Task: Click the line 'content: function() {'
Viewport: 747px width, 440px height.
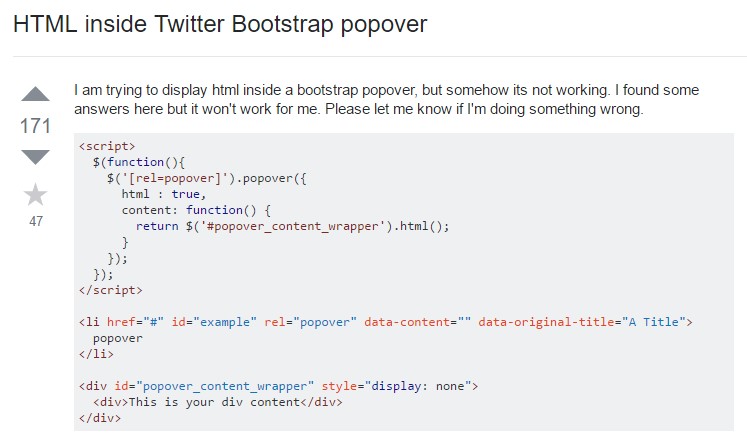Action: (x=196, y=210)
